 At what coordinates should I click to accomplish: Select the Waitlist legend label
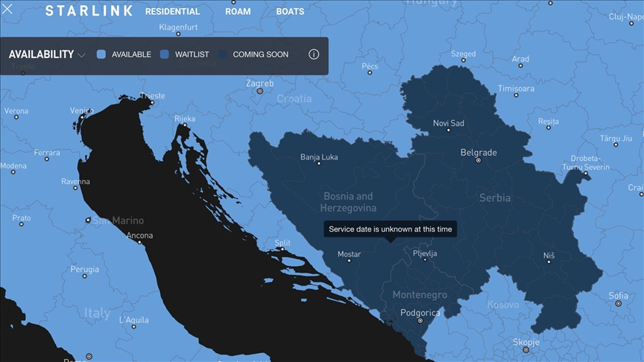pos(192,54)
